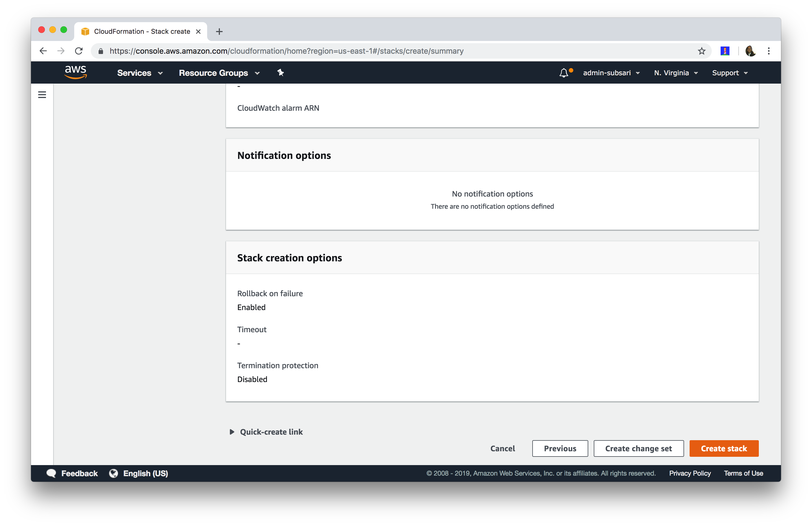This screenshot has height=526, width=812.
Task: Open the hamburger side navigation menu
Action: [x=42, y=94]
